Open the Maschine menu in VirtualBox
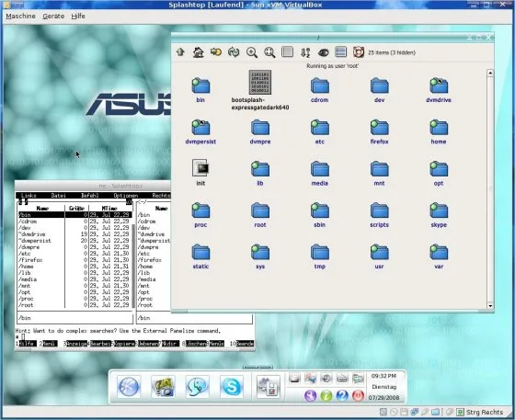Screen dimensions: 515x420 click(x=20, y=16)
